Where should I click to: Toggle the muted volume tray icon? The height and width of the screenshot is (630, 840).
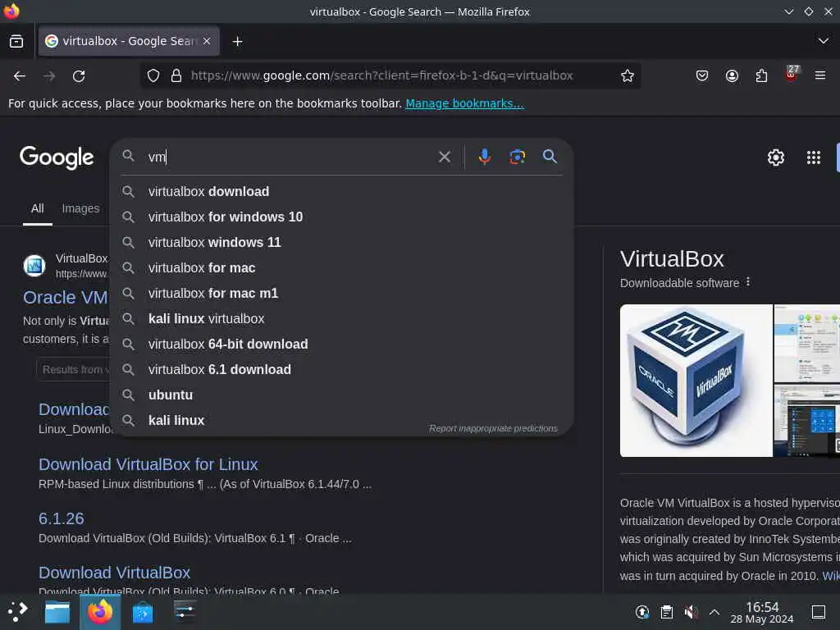691,612
